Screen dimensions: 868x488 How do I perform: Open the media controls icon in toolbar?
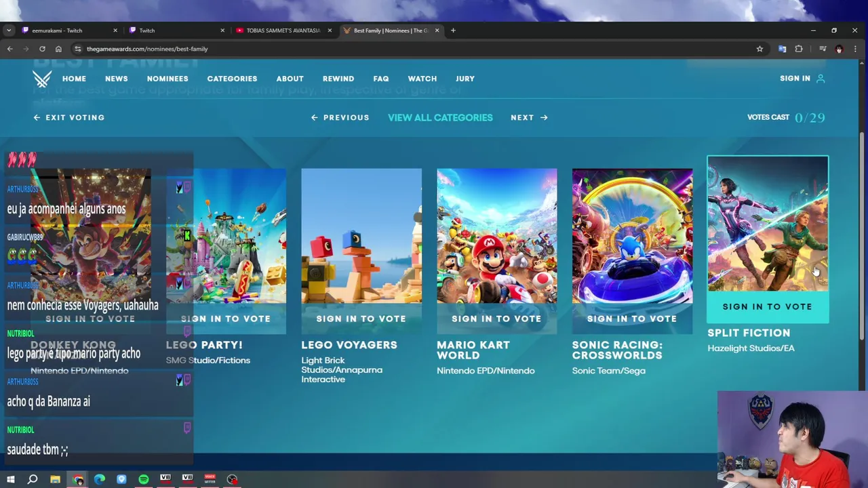coord(823,49)
